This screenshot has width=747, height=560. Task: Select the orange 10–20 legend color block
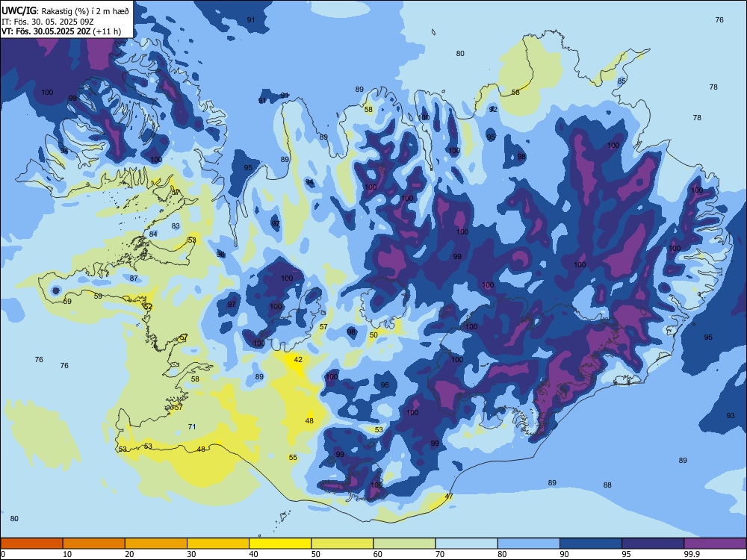point(94,544)
